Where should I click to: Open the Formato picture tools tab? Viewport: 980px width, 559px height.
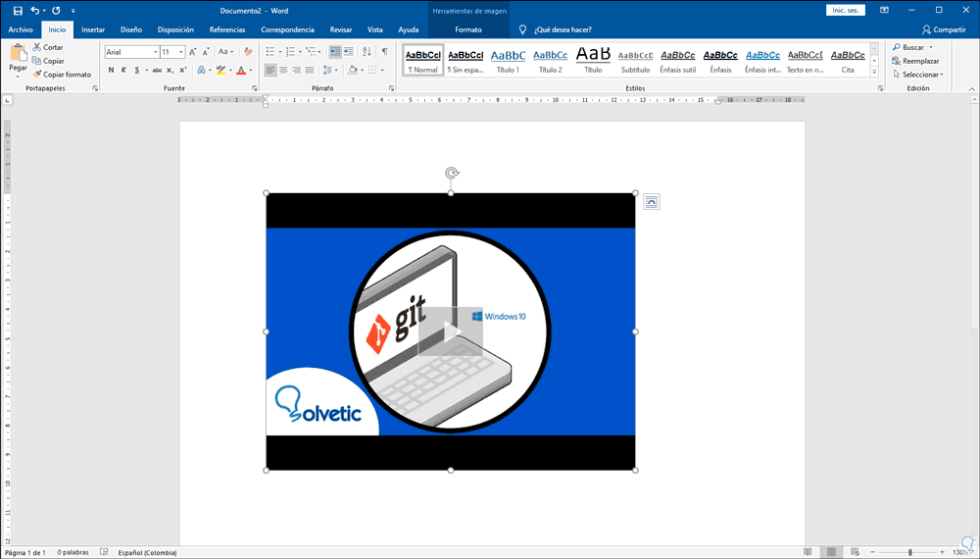[468, 29]
